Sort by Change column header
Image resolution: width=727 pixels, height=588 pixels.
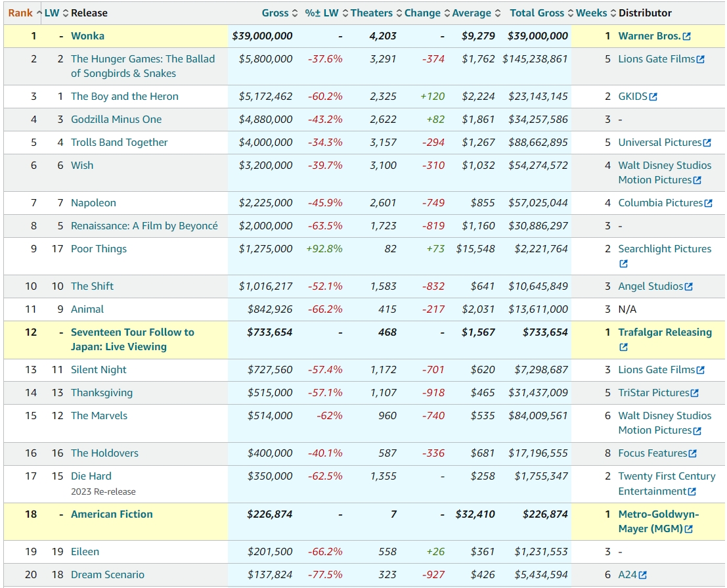click(x=427, y=13)
